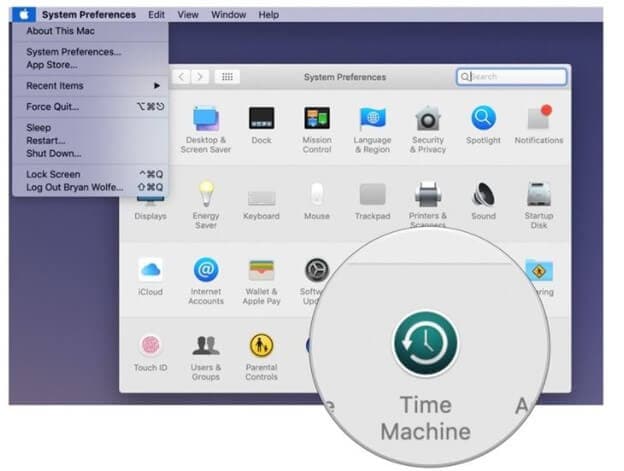The height and width of the screenshot is (471, 624).
Task: Click the System Preferences search field
Action: pyautogui.click(x=511, y=76)
